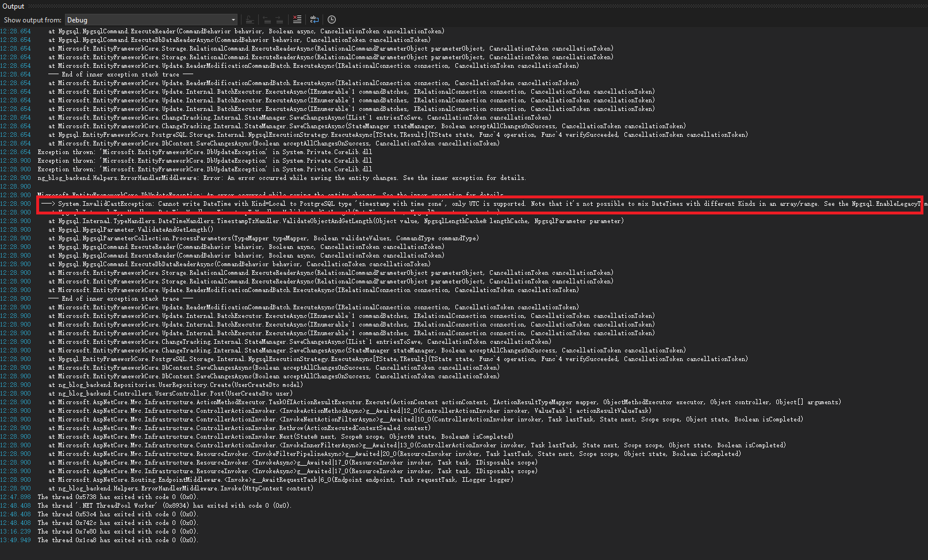This screenshot has width=928, height=560.
Task: Click the 12:47.898 timestamp
Action: pyautogui.click(x=16, y=497)
